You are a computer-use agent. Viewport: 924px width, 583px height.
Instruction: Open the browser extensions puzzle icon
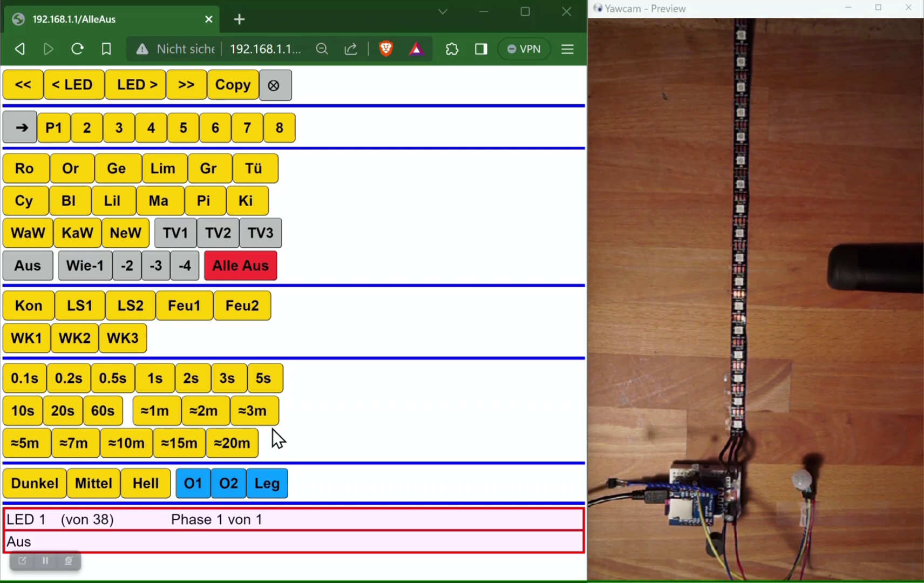pyautogui.click(x=452, y=49)
